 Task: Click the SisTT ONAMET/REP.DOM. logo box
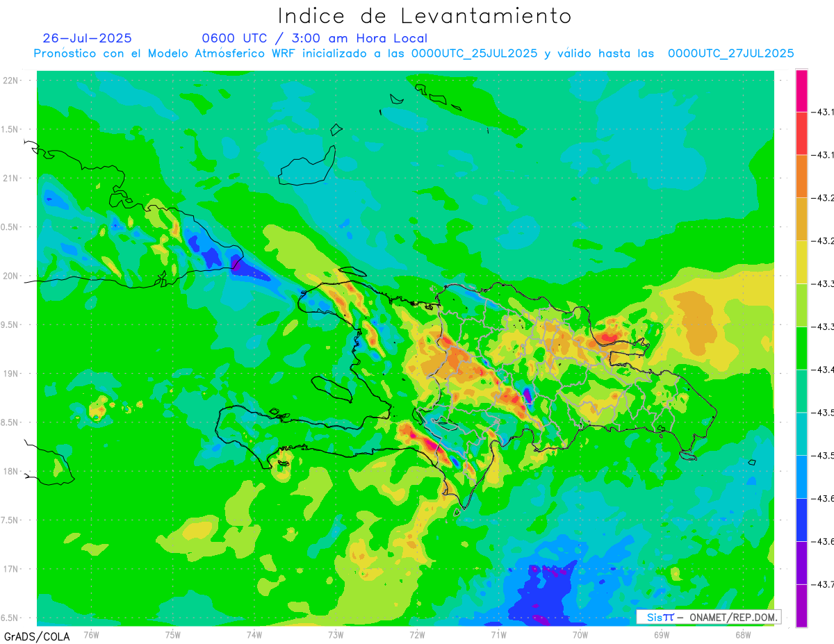coord(708,617)
